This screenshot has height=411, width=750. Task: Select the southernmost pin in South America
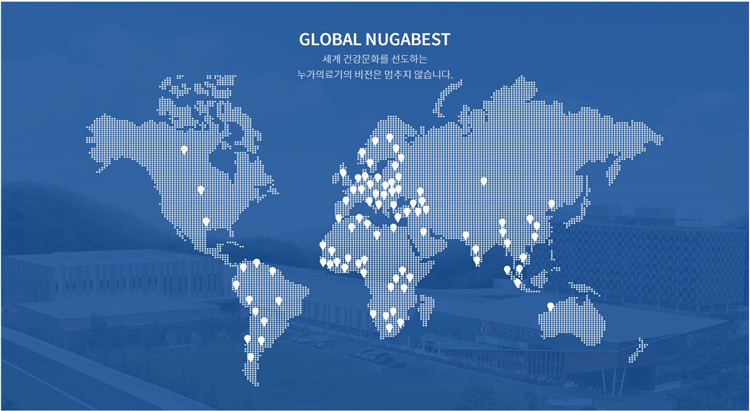(251, 357)
